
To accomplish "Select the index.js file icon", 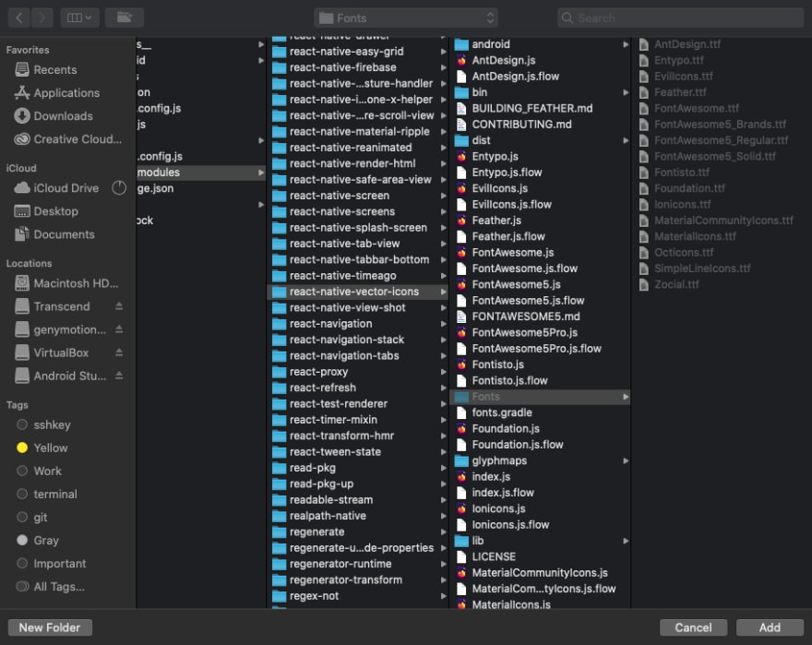I will point(461,477).
